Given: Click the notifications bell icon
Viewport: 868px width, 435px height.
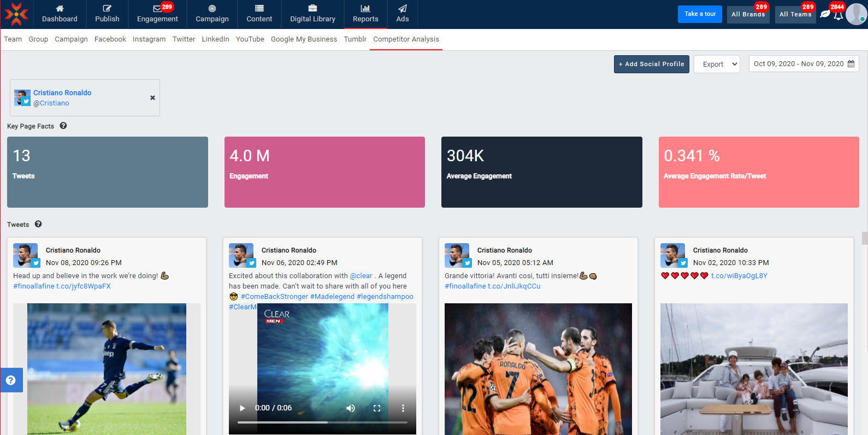Looking at the screenshot, I should point(838,16).
